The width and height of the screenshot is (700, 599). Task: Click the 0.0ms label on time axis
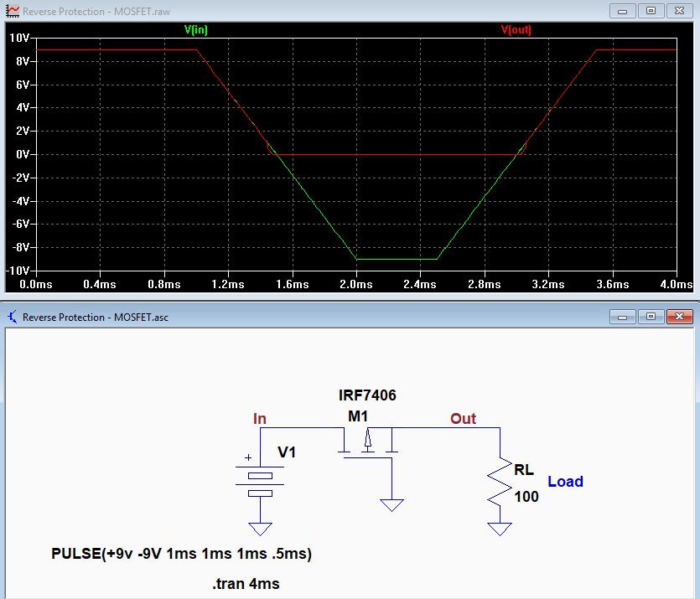click(x=36, y=284)
